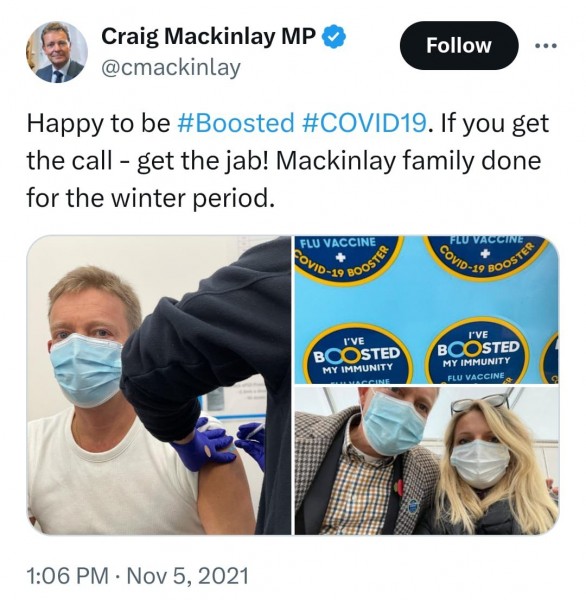Screen dimensions: 586x600
Task: Open the vaccination jab photo
Action: 159,385
